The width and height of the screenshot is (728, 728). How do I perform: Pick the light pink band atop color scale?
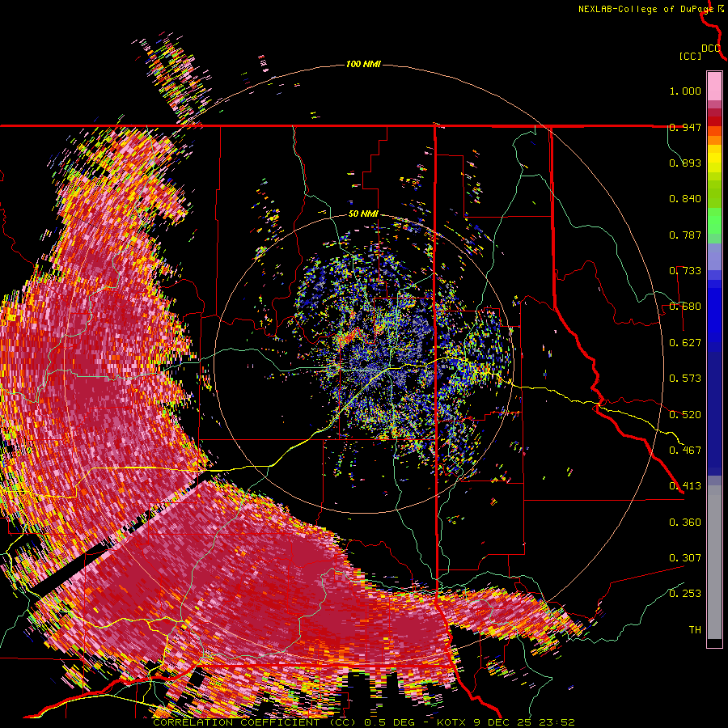(714, 86)
